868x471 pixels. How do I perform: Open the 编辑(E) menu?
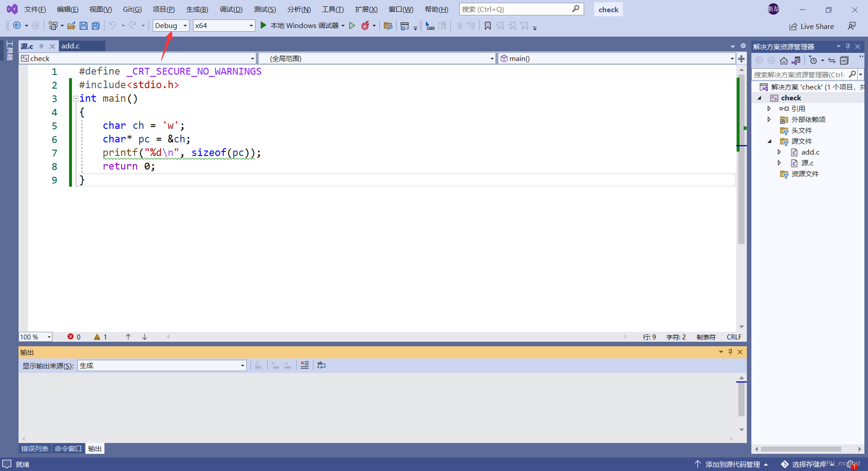click(x=67, y=9)
